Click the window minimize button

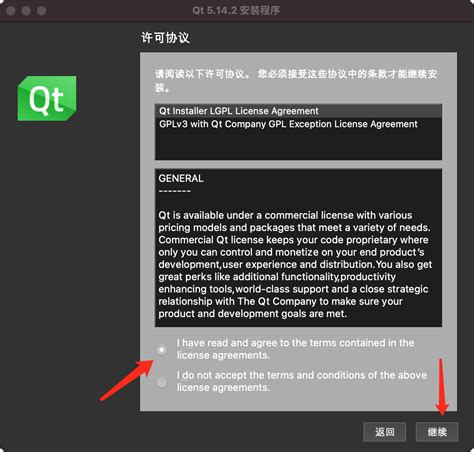click(x=26, y=11)
